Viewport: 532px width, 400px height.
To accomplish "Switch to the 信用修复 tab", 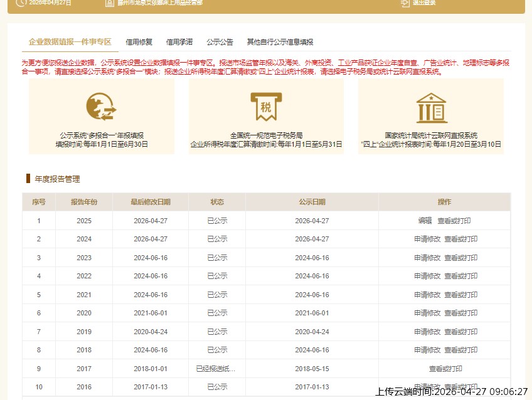I will [x=138, y=41].
